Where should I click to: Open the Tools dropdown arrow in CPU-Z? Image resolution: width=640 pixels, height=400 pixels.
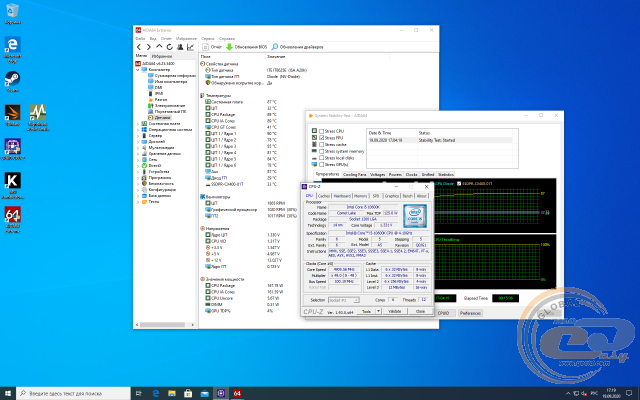[378, 311]
